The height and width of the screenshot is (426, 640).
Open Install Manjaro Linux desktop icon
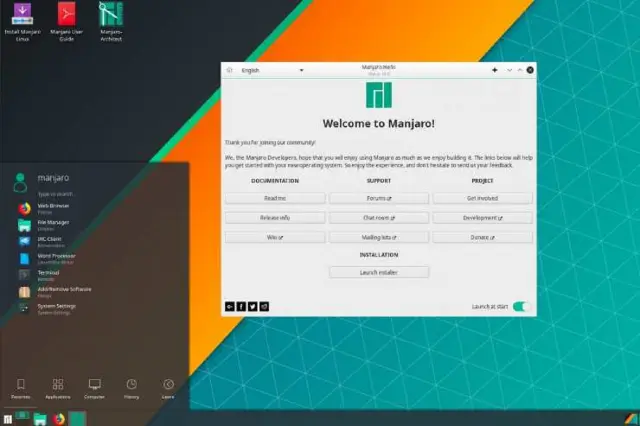[21, 16]
